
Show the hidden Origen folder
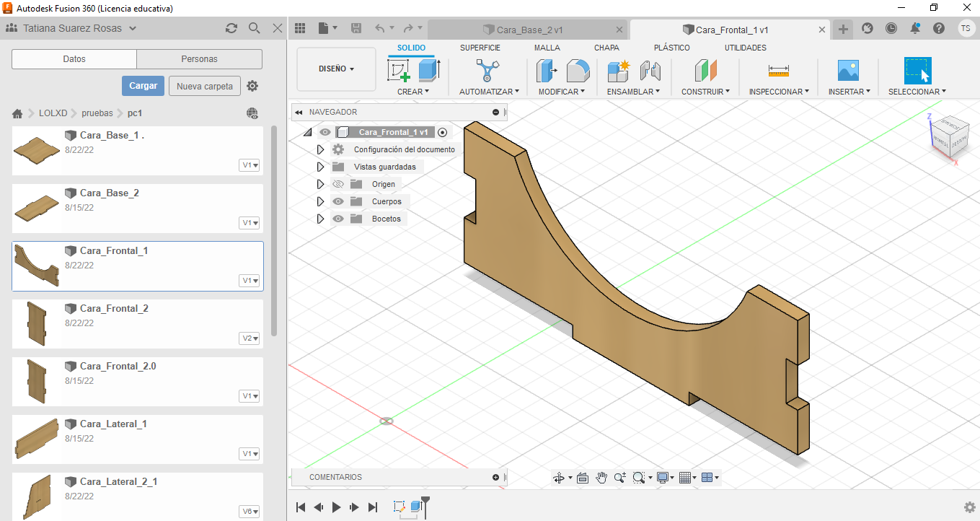[x=337, y=184]
